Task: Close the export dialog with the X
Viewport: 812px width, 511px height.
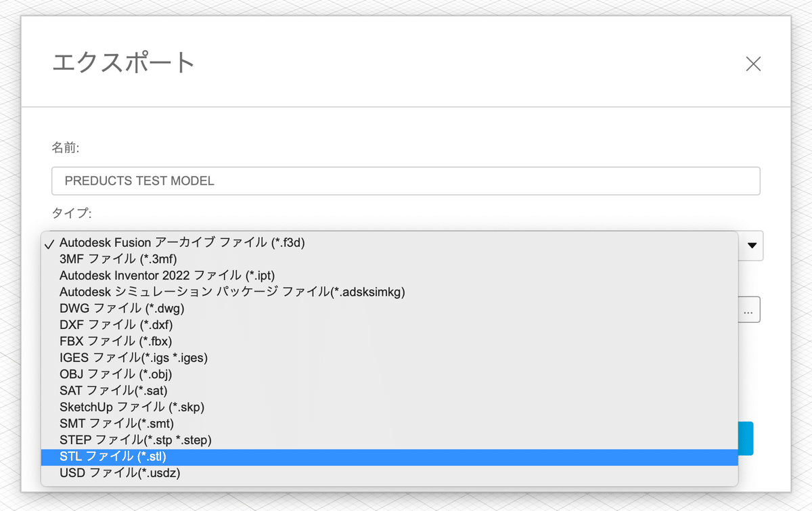Action: pos(753,64)
